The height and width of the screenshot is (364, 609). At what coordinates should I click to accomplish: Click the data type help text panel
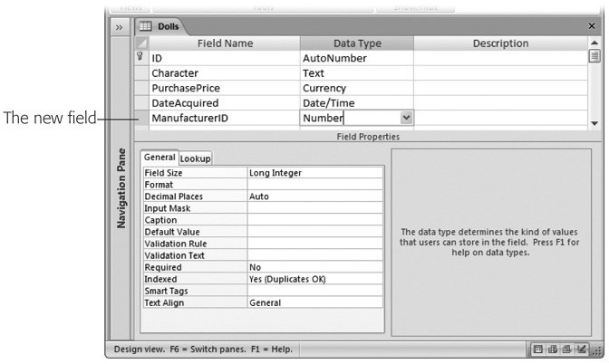coord(491,242)
